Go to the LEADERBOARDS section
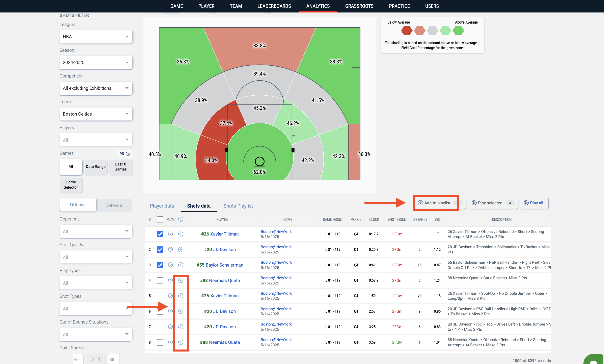Image resolution: width=604 pixels, height=364 pixels. point(274,6)
